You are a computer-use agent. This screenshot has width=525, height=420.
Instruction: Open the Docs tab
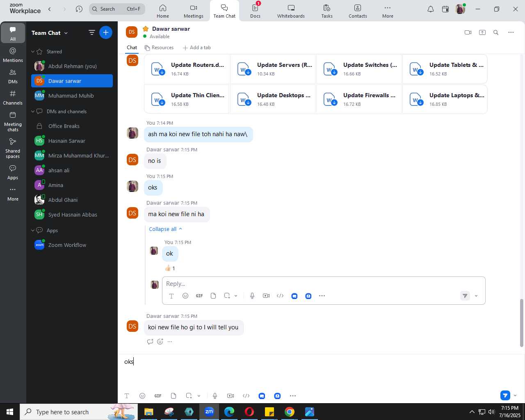click(x=255, y=11)
